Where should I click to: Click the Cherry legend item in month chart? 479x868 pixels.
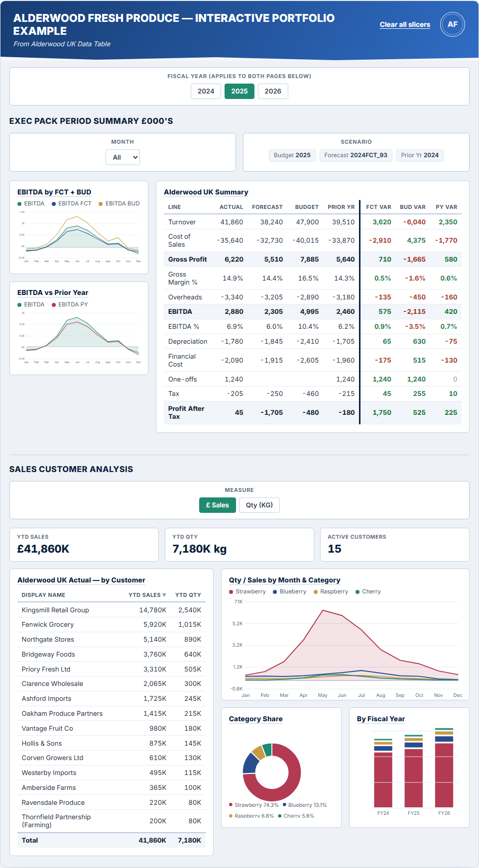(x=368, y=591)
